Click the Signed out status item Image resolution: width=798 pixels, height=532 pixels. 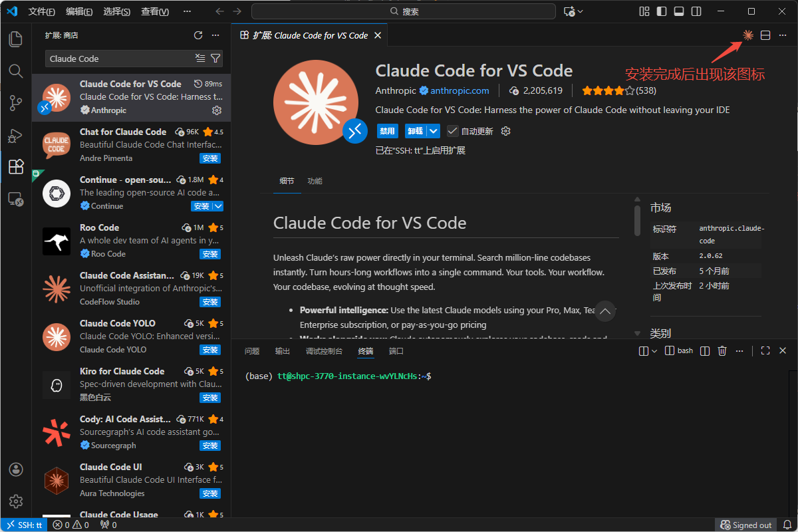pos(745,525)
